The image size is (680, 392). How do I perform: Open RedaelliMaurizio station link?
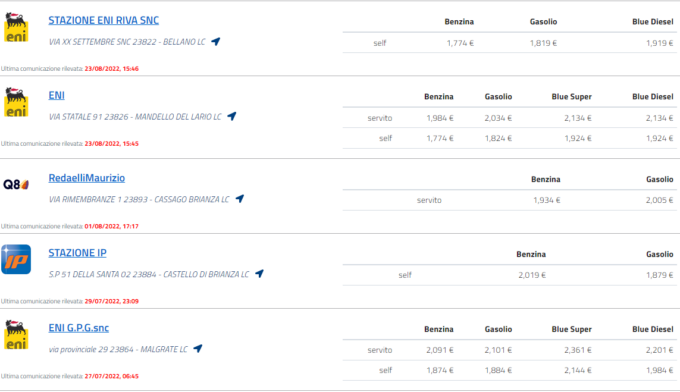[87, 178]
